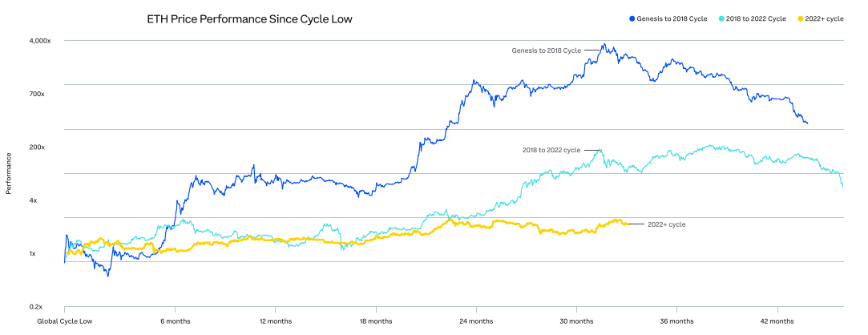868x335 pixels.
Task: Select the 2022+ cycle annotation beside yellow line
Action: click(x=666, y=224)
